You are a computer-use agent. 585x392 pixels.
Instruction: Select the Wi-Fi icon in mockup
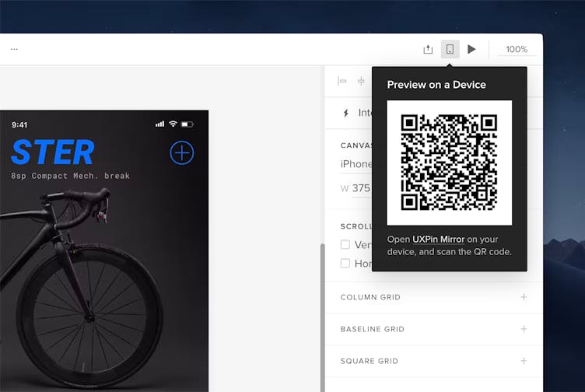point(173,124)
